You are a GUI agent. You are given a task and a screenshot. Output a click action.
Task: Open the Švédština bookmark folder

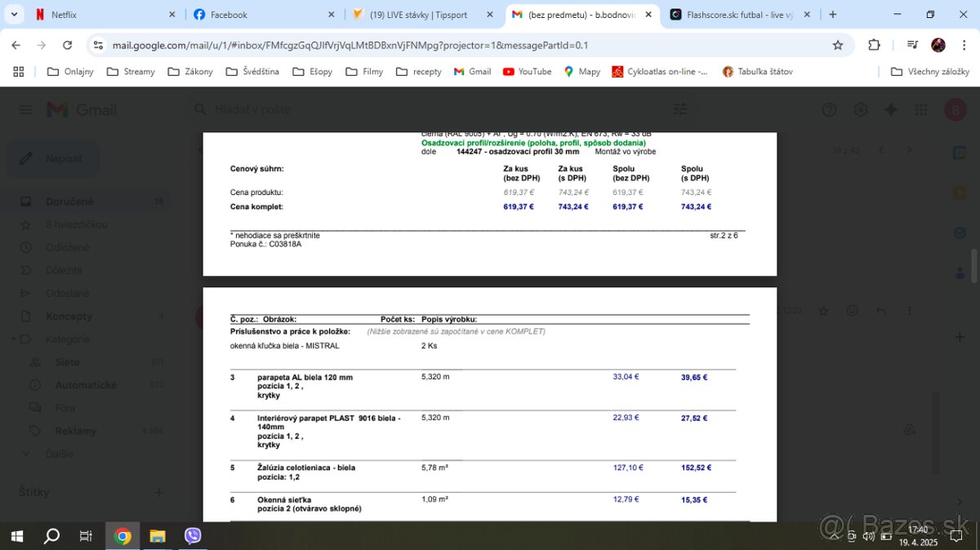[x=251, y=72]
